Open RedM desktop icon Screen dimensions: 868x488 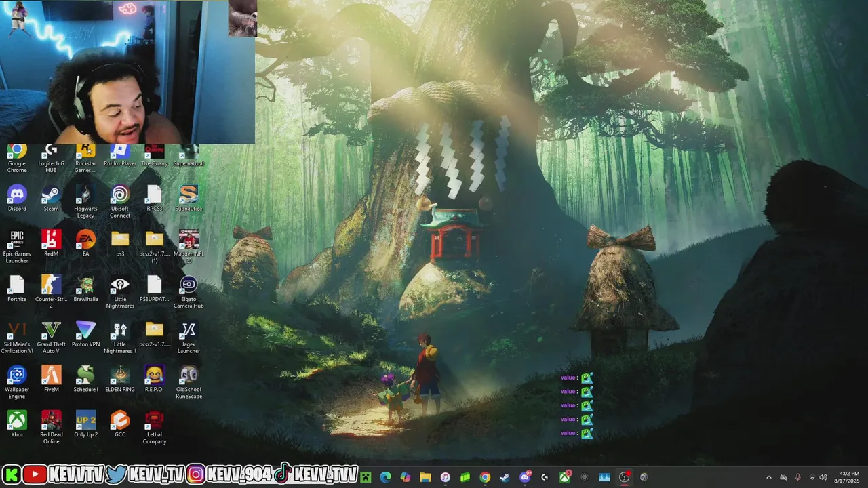51,243
